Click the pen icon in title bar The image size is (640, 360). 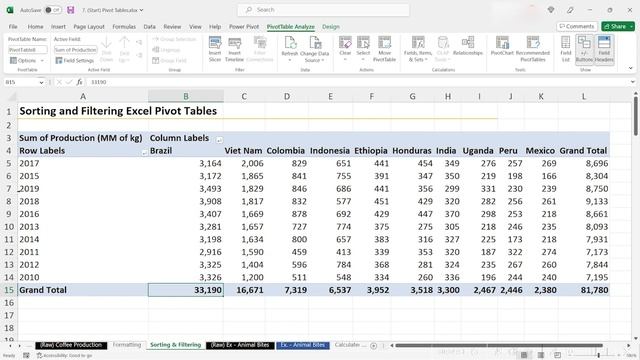570,10
